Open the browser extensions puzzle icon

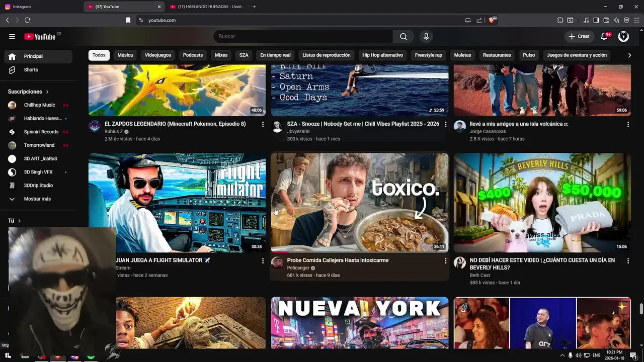pyautogui.click(x=560, y=20)
